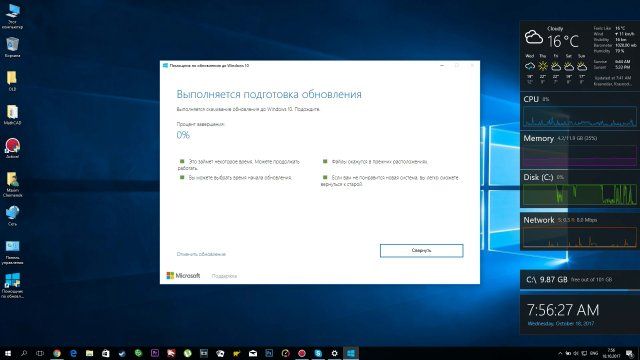Click the Network traffic graph widget
The width and height of the screenshot is (640, 360).
pos(580,237)
